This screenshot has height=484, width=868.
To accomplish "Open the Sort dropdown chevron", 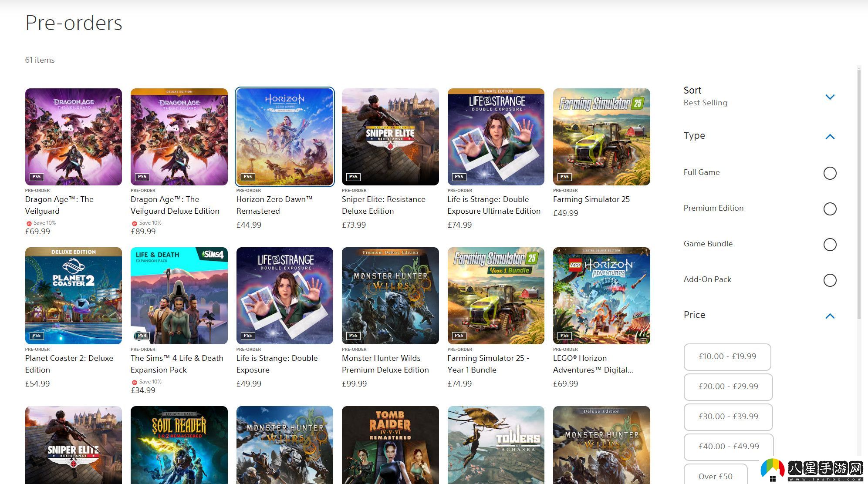I will pos(829,97).
